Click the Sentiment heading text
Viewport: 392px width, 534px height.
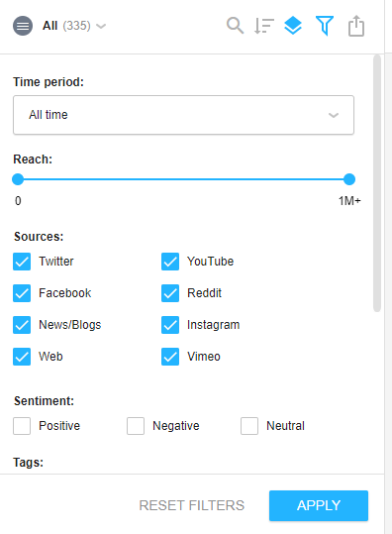[x=44, y=401]
